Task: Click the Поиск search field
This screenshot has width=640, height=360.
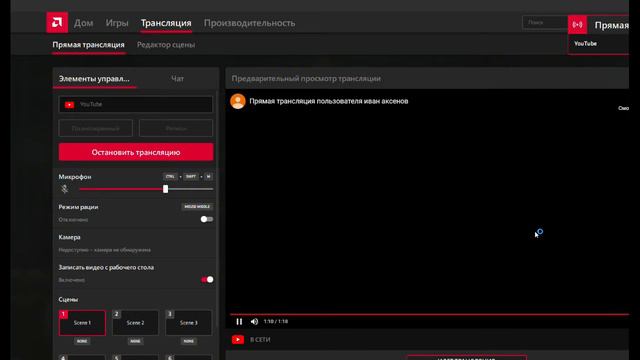Action: tap(545, 22)
